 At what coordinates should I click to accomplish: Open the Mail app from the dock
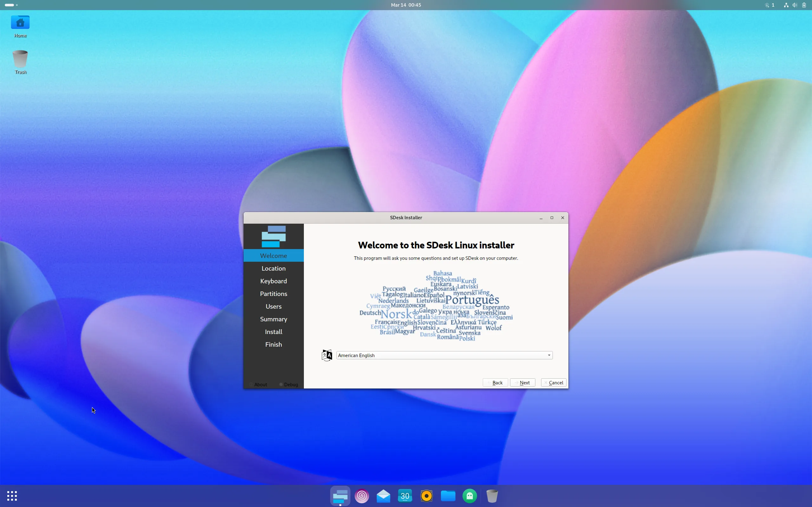pos(383,496)
